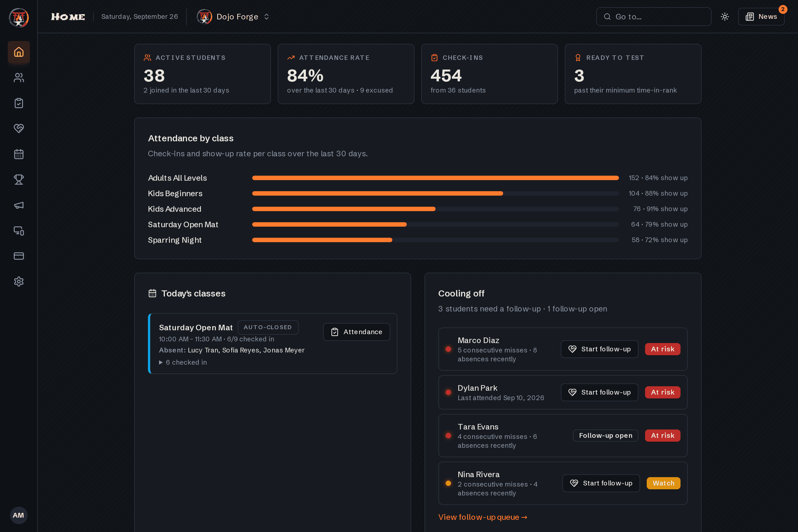
Task: Open the devices kiosk icon in sidebar
Action: pyautogui.click(x=19, y=231)
